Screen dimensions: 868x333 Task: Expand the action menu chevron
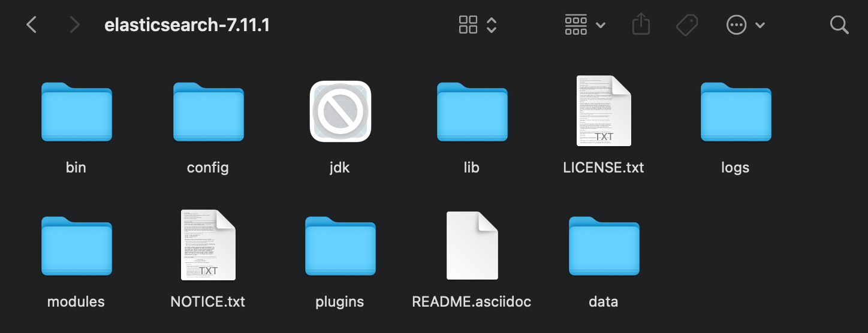click(x=760, y=25)
